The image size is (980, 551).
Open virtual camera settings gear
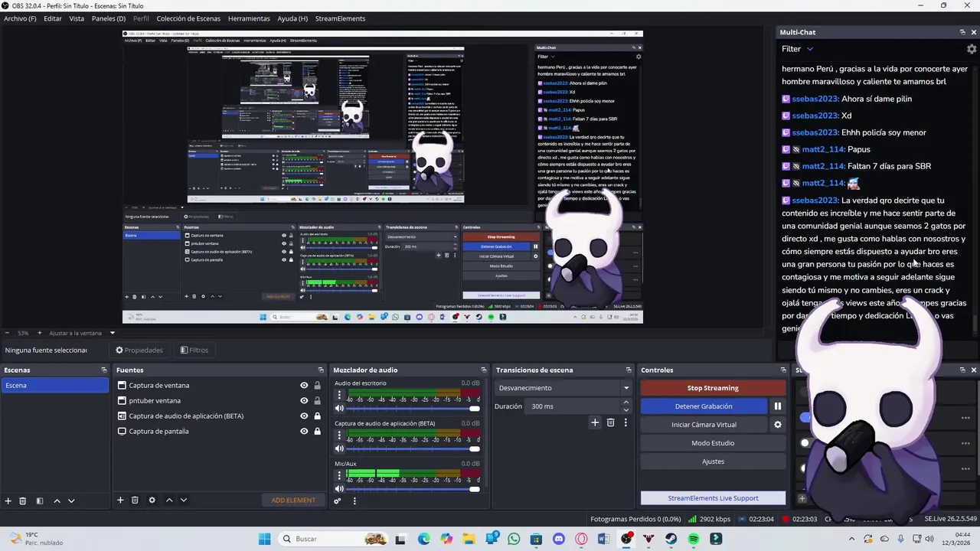[x=778, y=425]
